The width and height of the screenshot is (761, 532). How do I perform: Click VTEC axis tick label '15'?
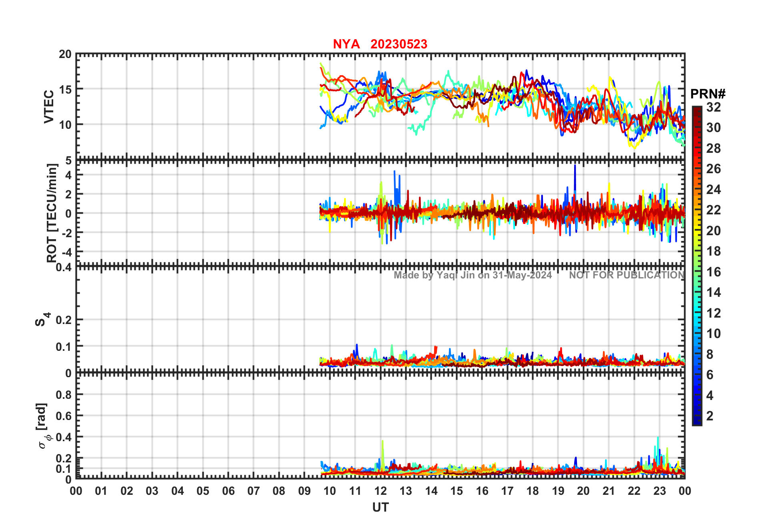click(65, 90)
